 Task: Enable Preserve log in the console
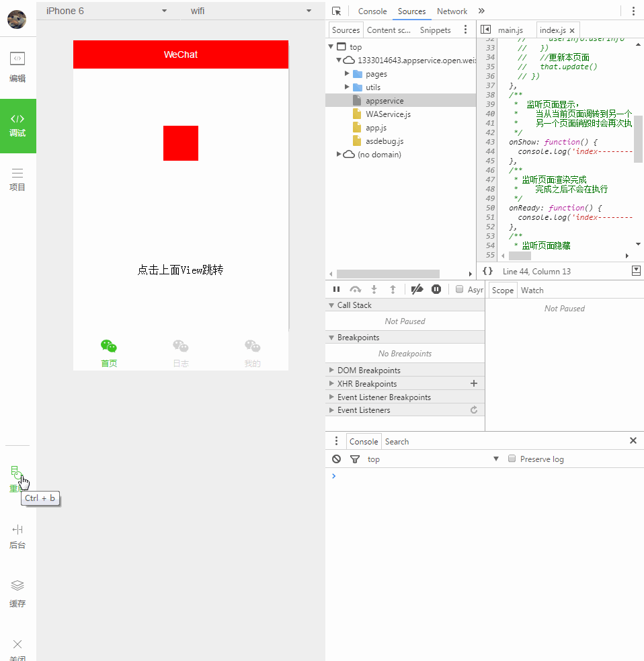[512, 459]
